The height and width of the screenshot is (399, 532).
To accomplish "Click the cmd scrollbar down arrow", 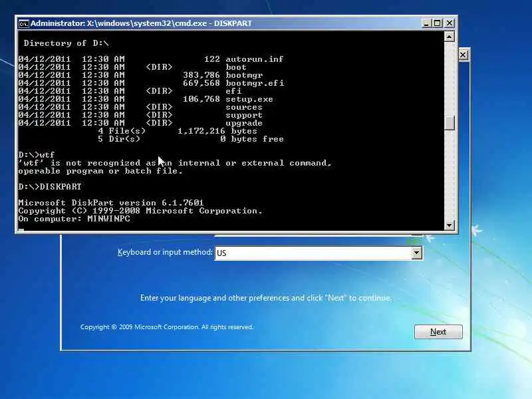I will point(450,225).
